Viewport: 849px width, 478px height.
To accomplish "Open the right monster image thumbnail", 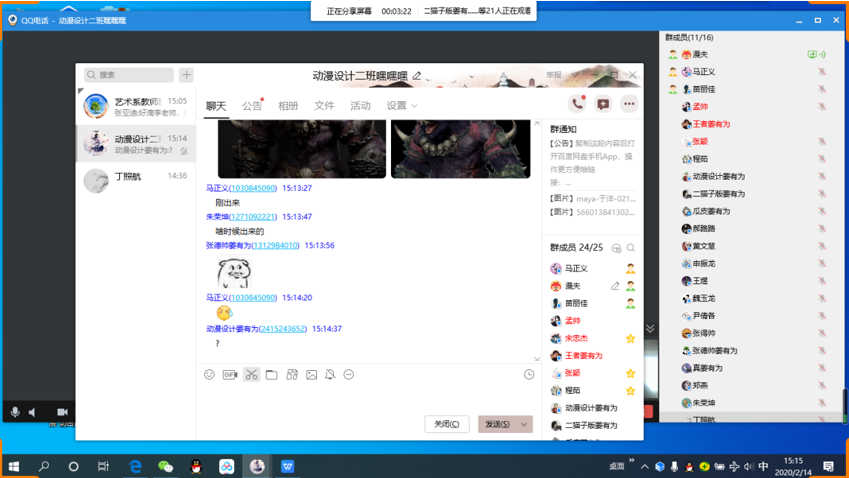I will (461, 149).
